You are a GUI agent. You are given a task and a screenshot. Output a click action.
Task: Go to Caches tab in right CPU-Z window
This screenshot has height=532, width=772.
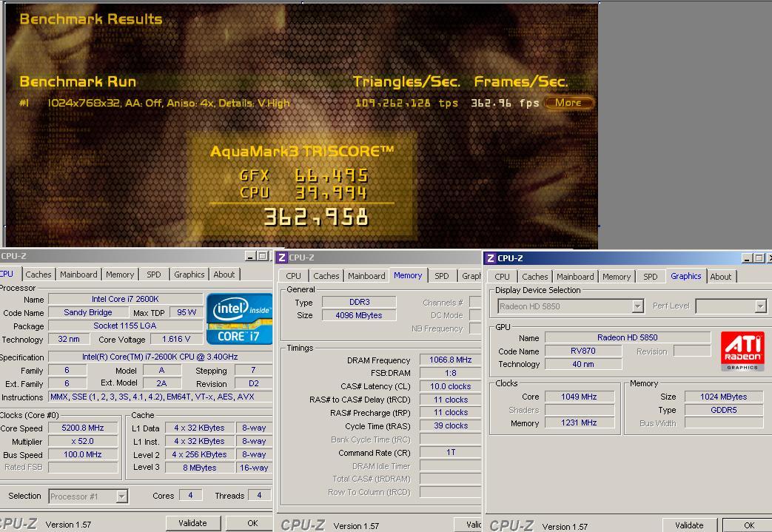click(534, 277)
